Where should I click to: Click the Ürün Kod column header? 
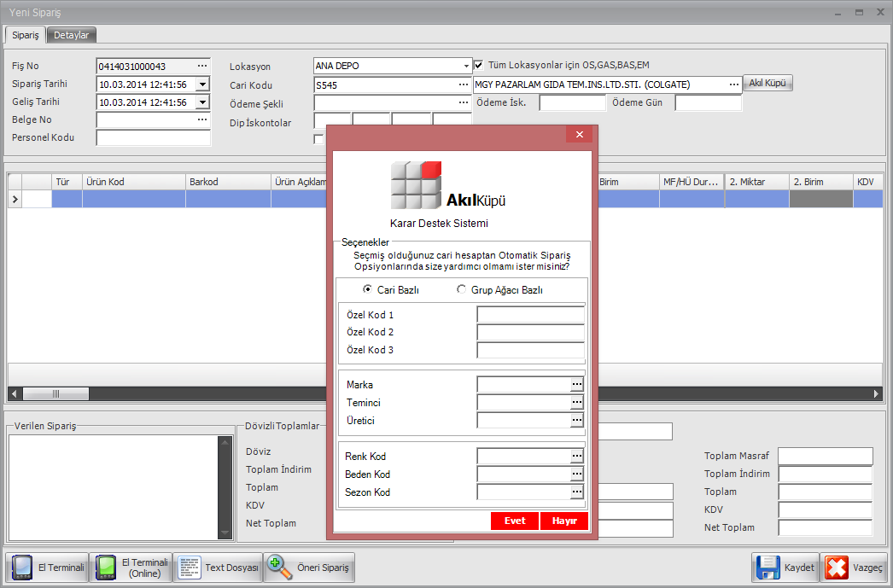[x=134, y=182]
